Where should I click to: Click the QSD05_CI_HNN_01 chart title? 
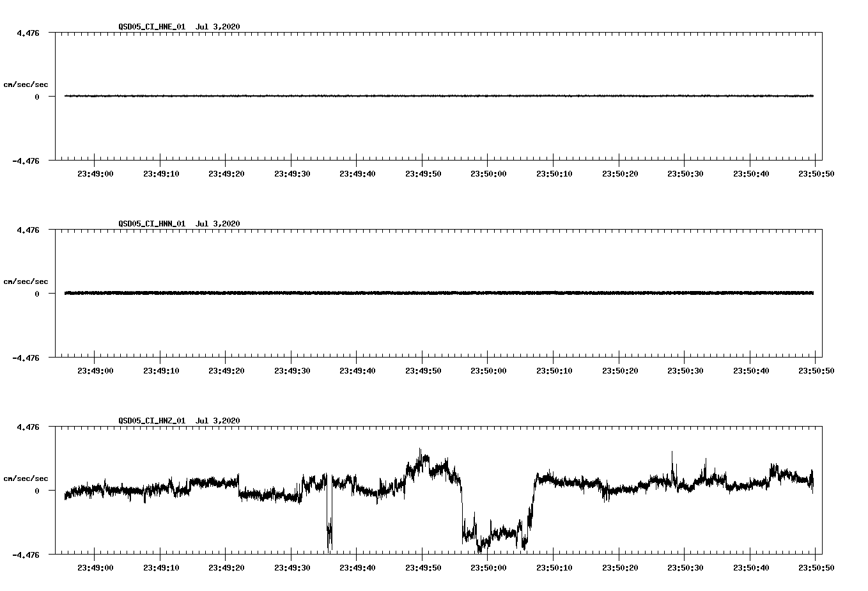(179, 224)
